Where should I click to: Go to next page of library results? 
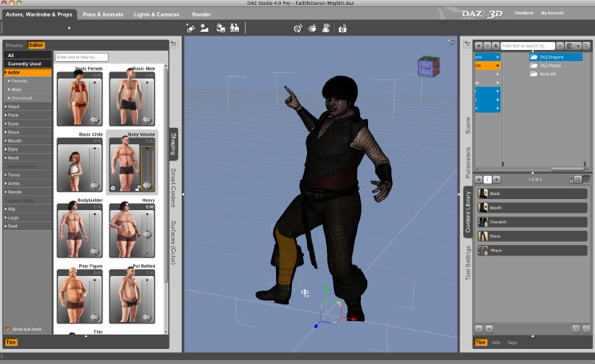pyautogui.click(x=497, y=179)
